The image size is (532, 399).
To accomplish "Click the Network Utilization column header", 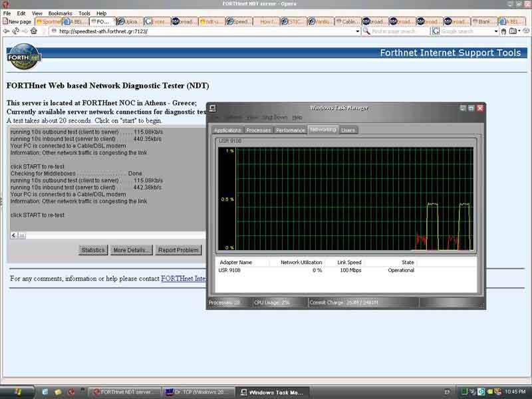I will (301, 262).
